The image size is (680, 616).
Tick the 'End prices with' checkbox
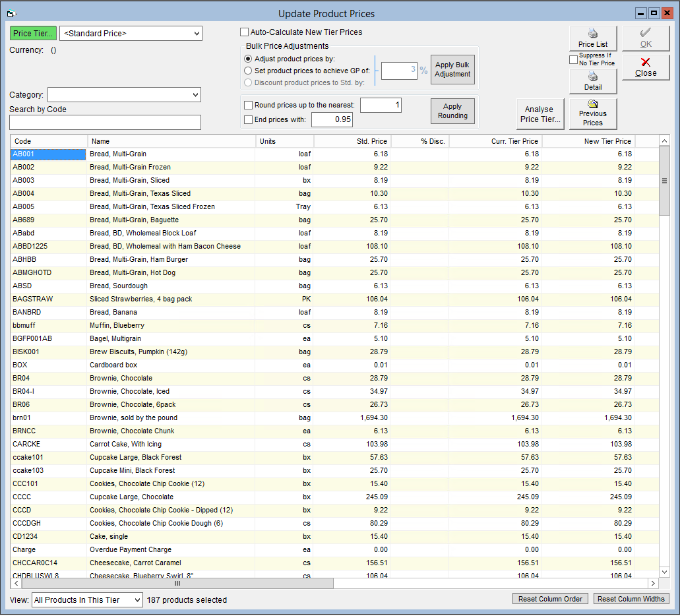pyautogui.click(x=249, y=120)
